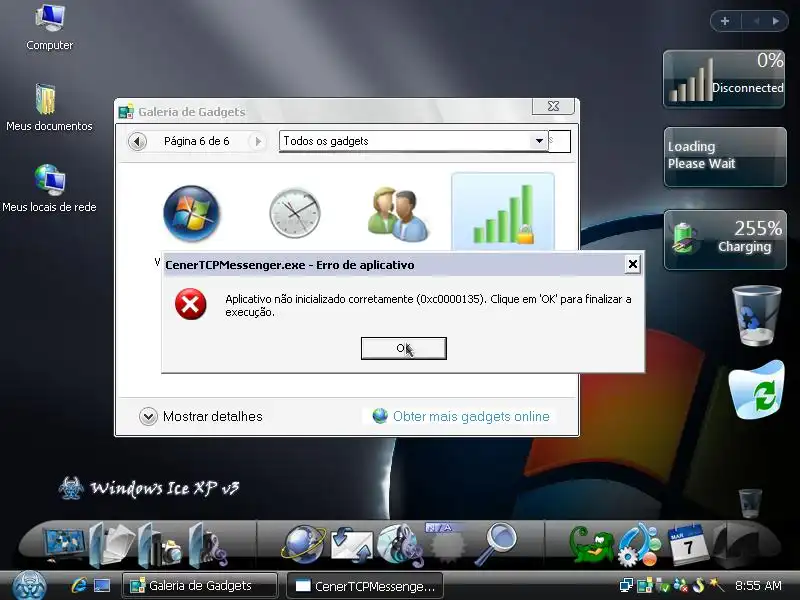
Task: Click the dark cube at the dock's right end
Action: tap(736, 545)
